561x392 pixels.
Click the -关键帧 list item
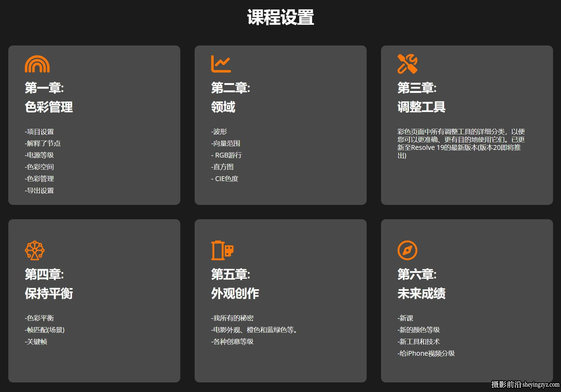click(x=36, y=342)
